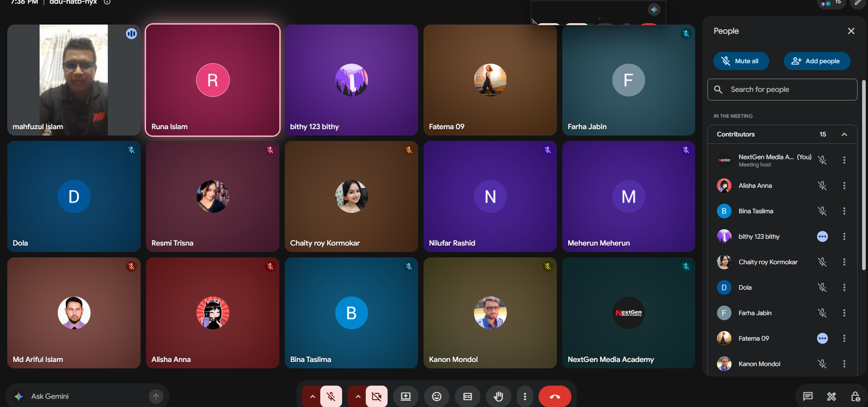
Task: Toggle the microphone mute button
Action: coord(331,397)
